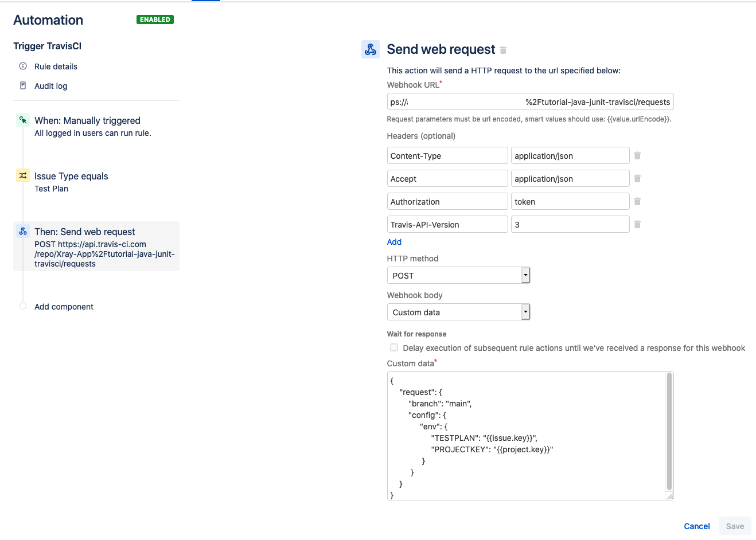Click Add component in rule chain
Screen dimensions: 756x540
point(64,307)
